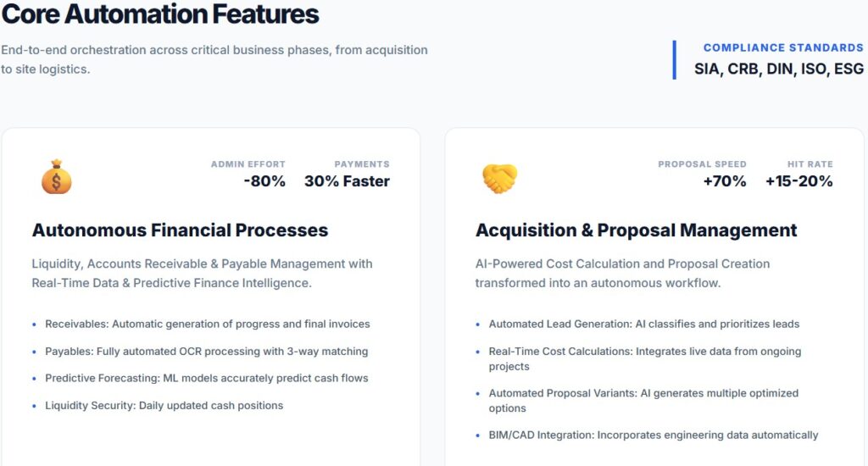Click the Real-Time Cost Calculations bullet
Screen dimensions: 868x466
644,358
